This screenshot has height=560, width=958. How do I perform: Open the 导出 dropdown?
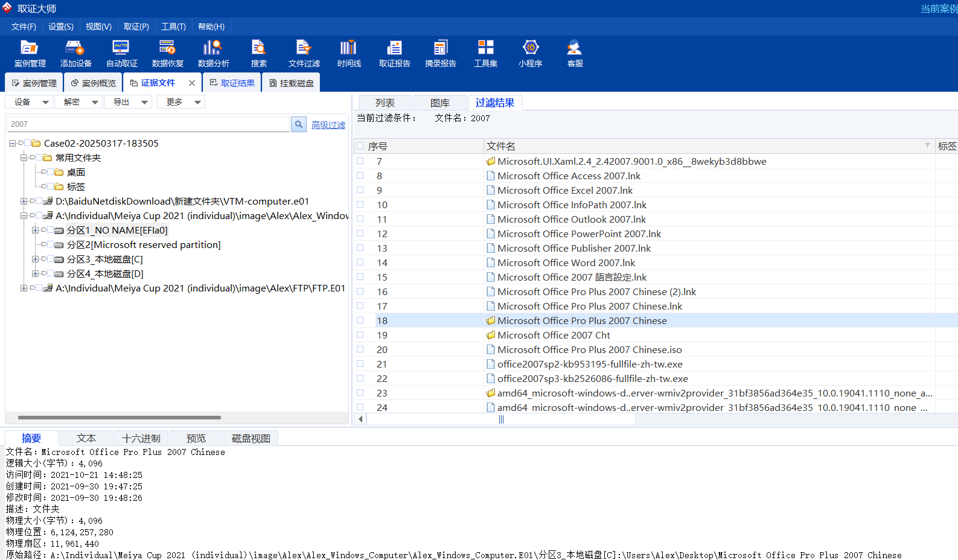[x=128, y=102]
